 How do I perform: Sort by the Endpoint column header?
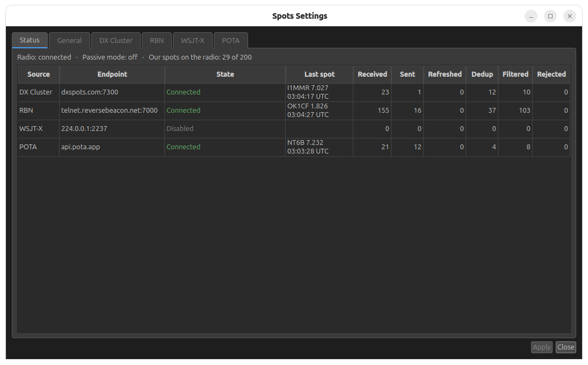[x=112, y=74]
